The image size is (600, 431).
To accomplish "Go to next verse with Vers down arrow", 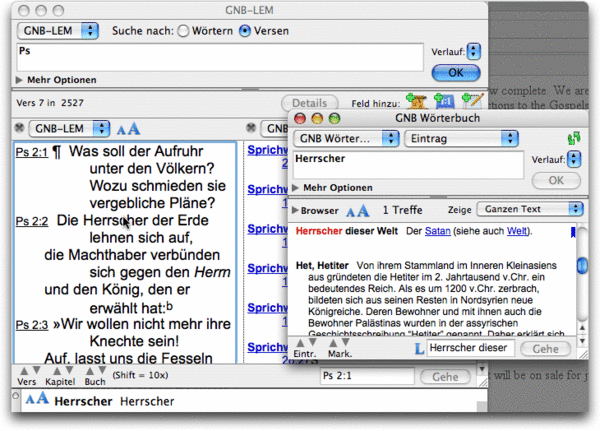I will click(x=36, y=370).
